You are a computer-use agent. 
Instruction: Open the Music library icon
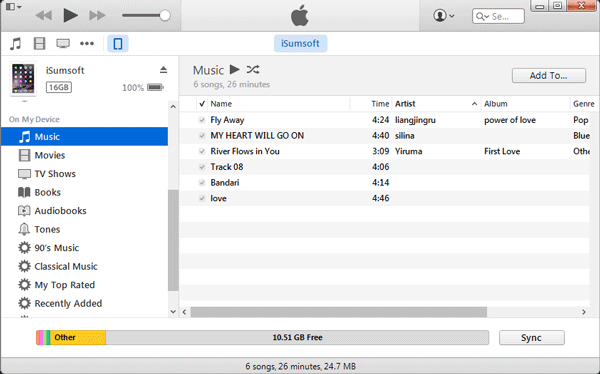(x=15, y=44)
